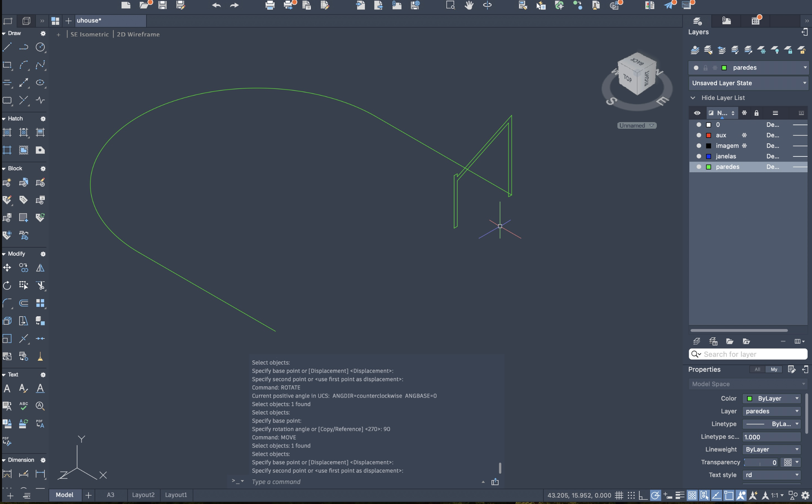Click the Move tool in Modify panel
The image size is (812, 504).
tap(7, 268)
